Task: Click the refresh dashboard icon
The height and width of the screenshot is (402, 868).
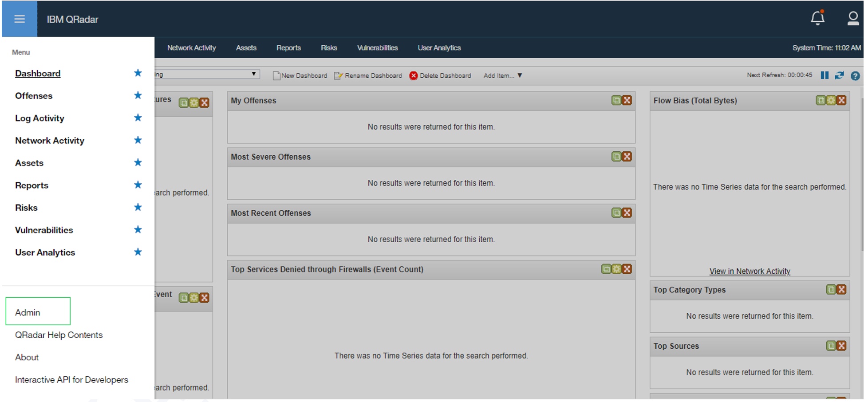Action: 839,75
